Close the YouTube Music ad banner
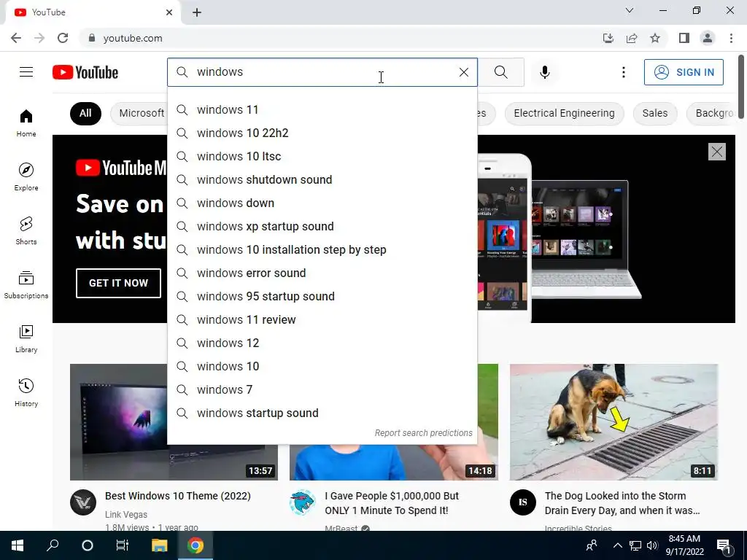This screenshot has width=747, height=560. click(x=716, y=152)
